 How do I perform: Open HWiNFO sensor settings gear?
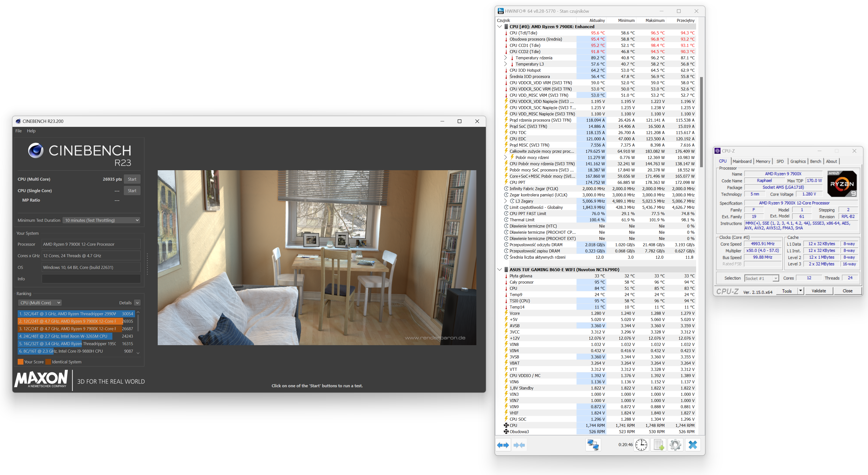(x=675, y=445)
